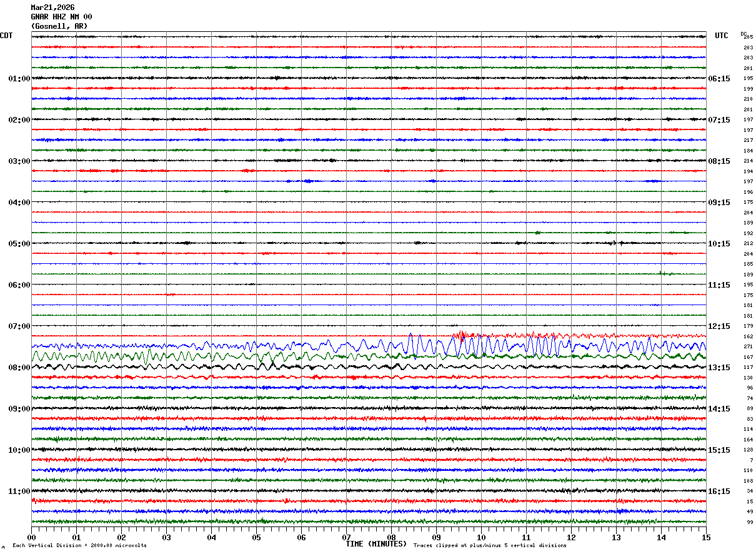Click the DC offset value 217
The width and height of the screenshot is (756, 554).
[748, 140]
